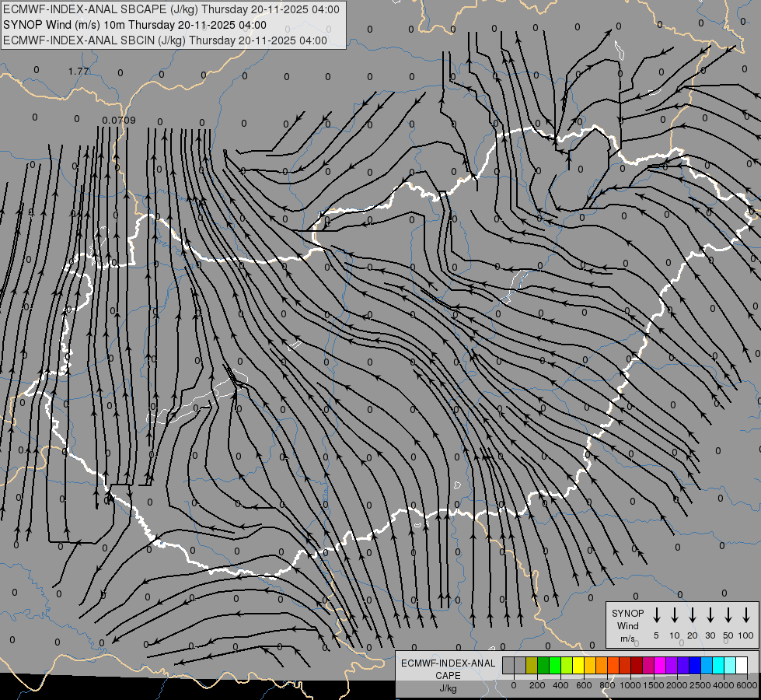Pick the bright green CAPE legend swatch
The height and width of the screenshot is (700, 761).
pyautogui.click(x=555, y=665)
